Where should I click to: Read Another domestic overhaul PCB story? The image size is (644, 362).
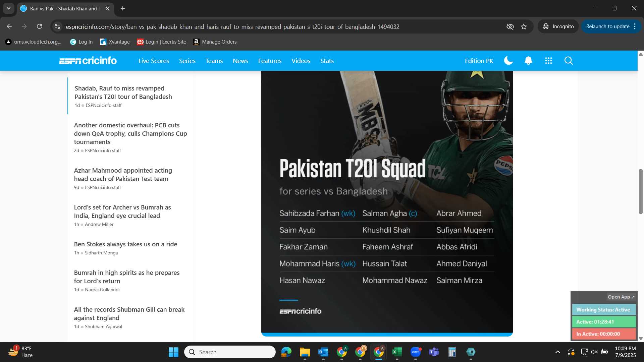130,133
